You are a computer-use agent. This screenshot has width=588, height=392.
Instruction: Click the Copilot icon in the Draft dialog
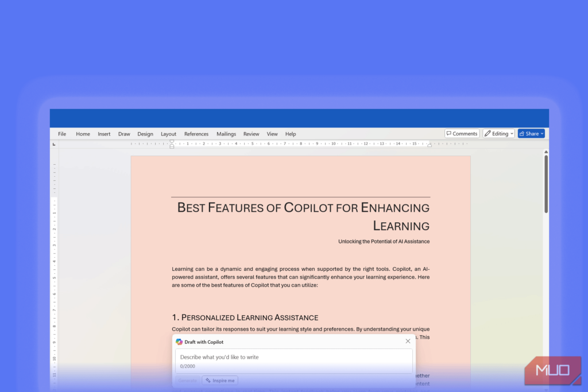179,341
